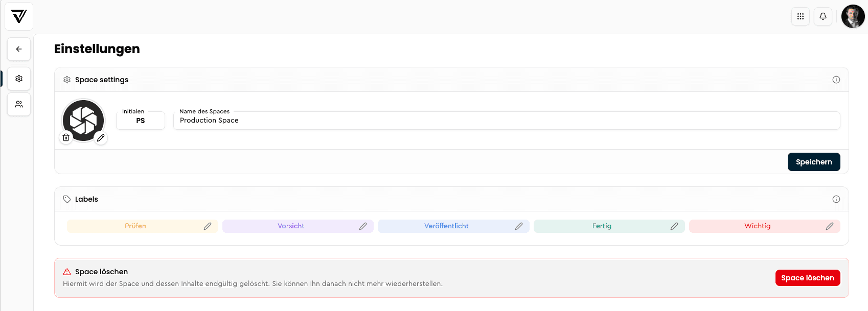Screen dimensions: 868x311
Task: Show info for Space settings section
Action: [x=836, y=80]
